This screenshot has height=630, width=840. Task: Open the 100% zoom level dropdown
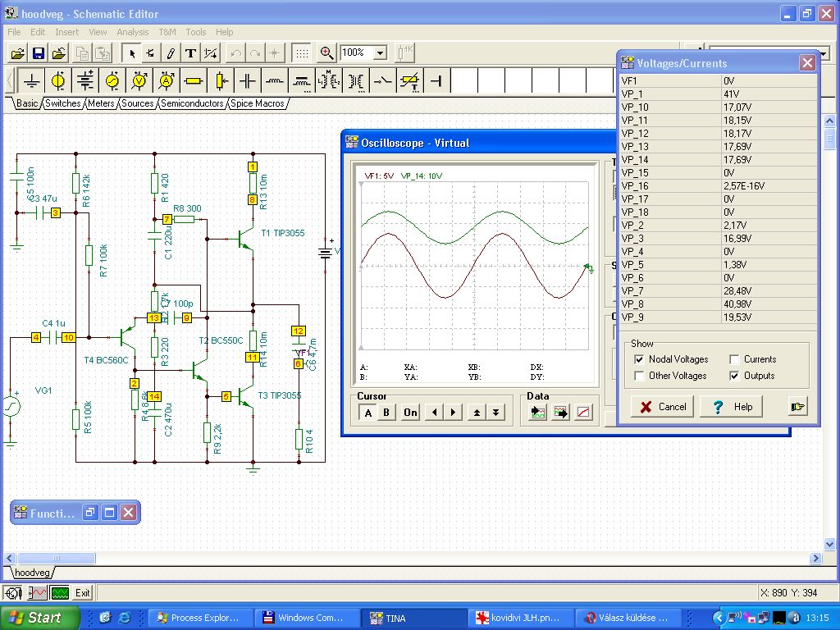[x=381, y=53]
